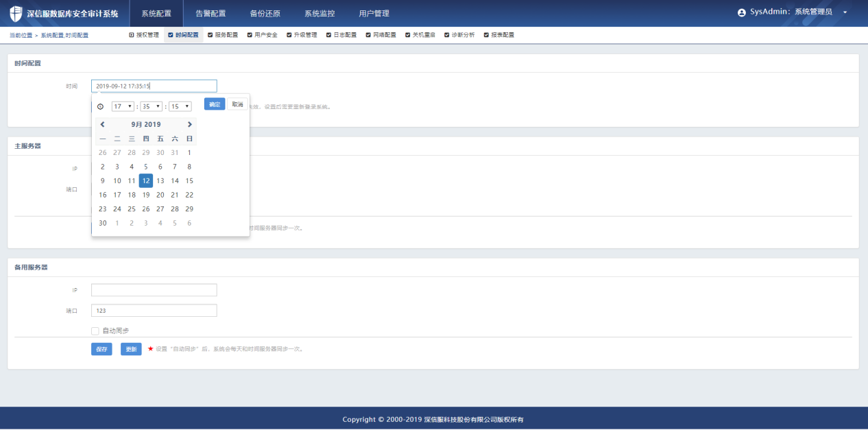Screen dimensions: 868x430
Task: Confirm the time with the 确定 button
Action: click(215, 104)
